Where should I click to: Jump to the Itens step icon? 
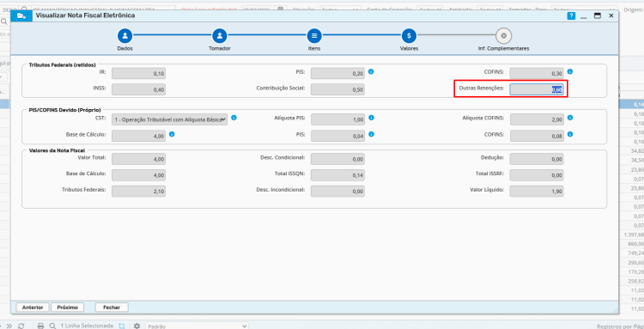pyautogui.click(x=314, y=36)
